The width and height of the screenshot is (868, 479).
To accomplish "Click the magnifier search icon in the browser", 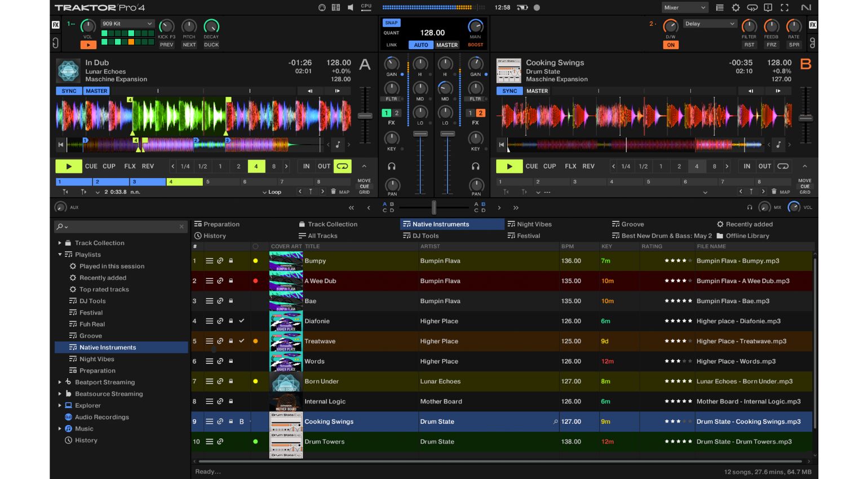I will tap(61, 227).
